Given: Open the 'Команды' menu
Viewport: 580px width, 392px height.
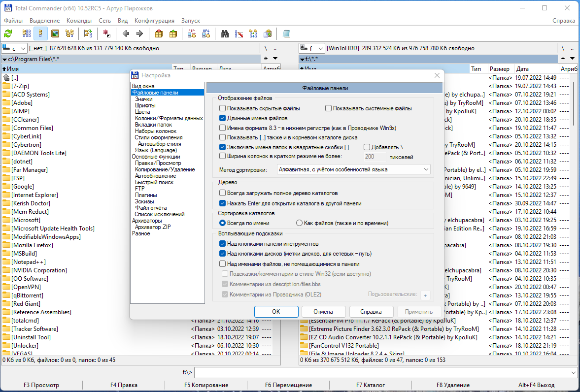Looking at the screenshot, I should tap(79, 21).
